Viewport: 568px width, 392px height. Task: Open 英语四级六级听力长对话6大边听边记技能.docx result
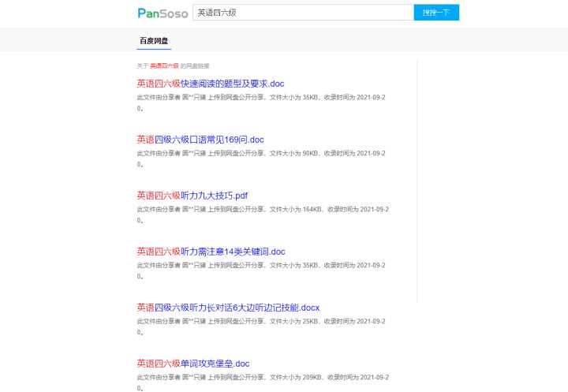(x=228, y=308)
